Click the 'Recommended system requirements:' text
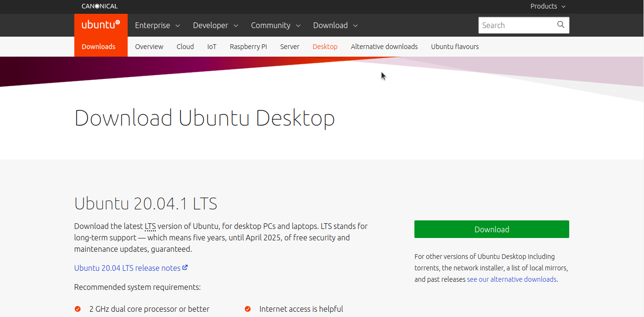Viewport: 644px width, 317px height. click(137, 287)
